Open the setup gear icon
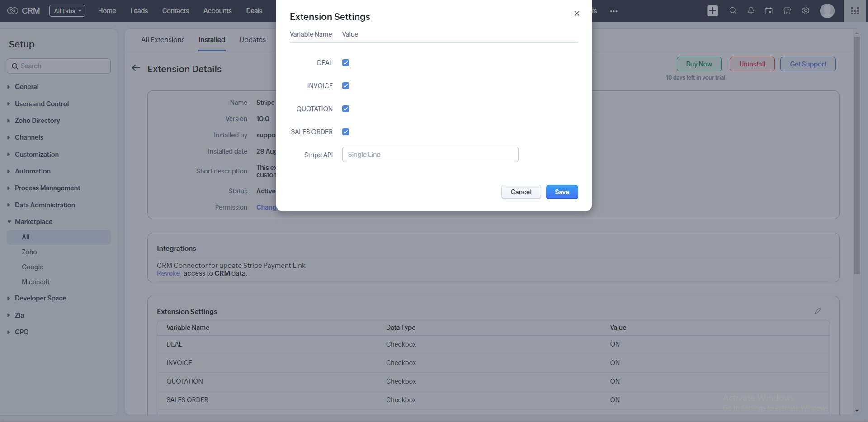This screenshot has height=422, width=868. click(806, 11)
